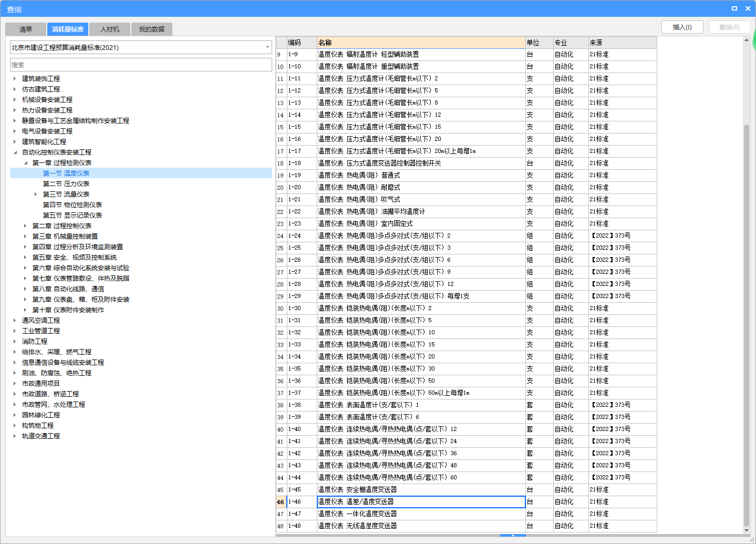Viewport: 756px width, 544px height.
Task: Select 给排水、采暖、燃气工程 tree item
Action: 57,352
